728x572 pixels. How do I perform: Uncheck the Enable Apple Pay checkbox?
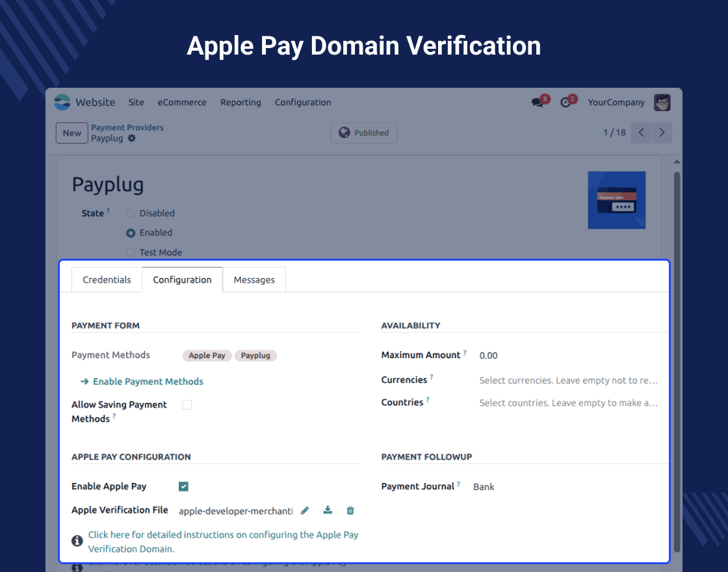click(183, 487)
